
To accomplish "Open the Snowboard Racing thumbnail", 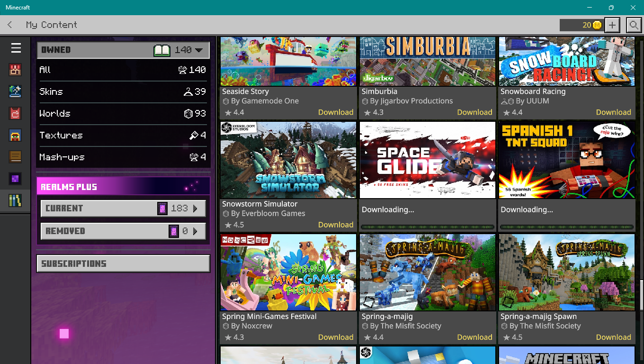I will 567,61.
